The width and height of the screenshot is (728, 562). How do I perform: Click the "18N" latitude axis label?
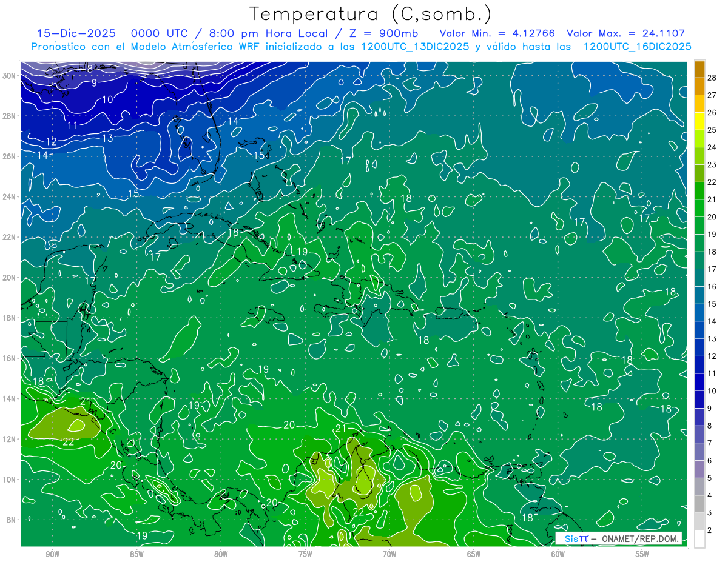pyautogui.click(x=10, y=318)
